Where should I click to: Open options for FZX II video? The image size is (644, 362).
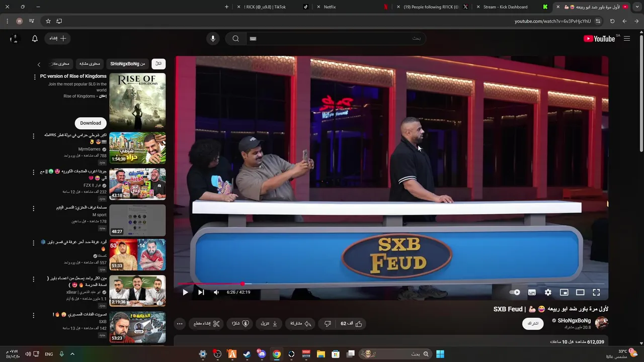[34, 172]
